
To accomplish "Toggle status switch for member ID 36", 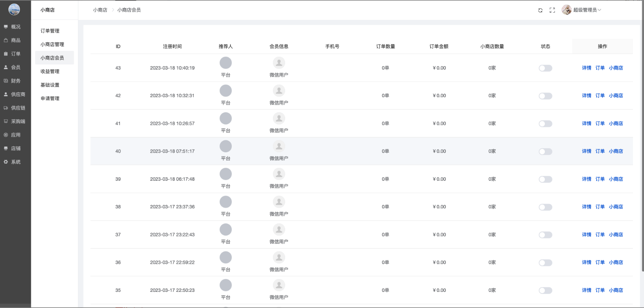I will pyautogui.click(x=545, y=263).
